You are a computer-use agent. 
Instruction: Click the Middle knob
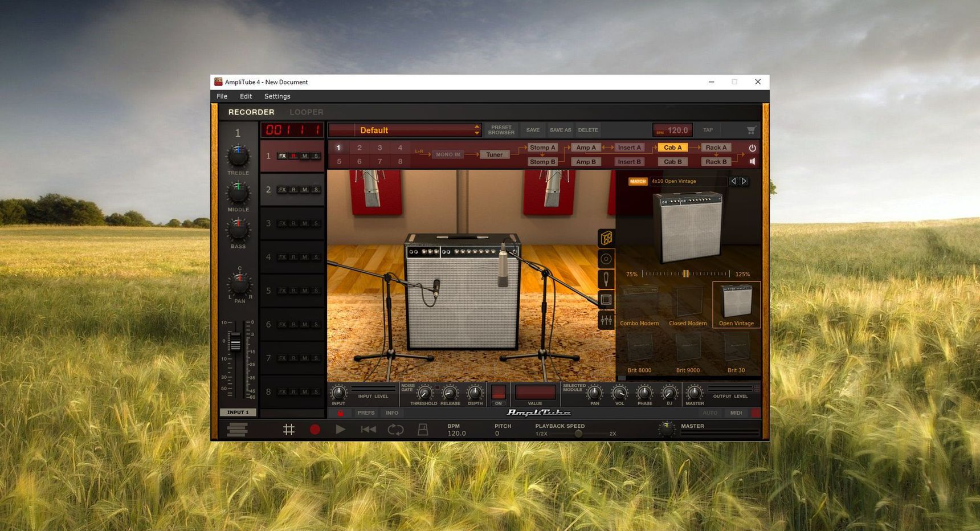[x=238, y=193]
